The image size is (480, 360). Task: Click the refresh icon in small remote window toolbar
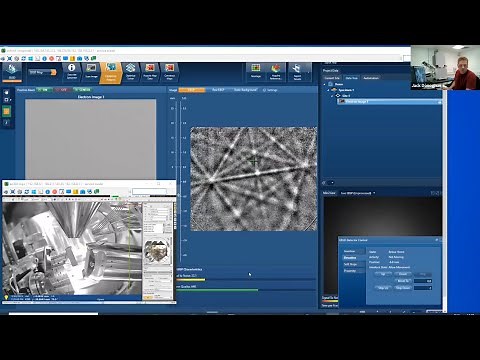pos(27,192)
